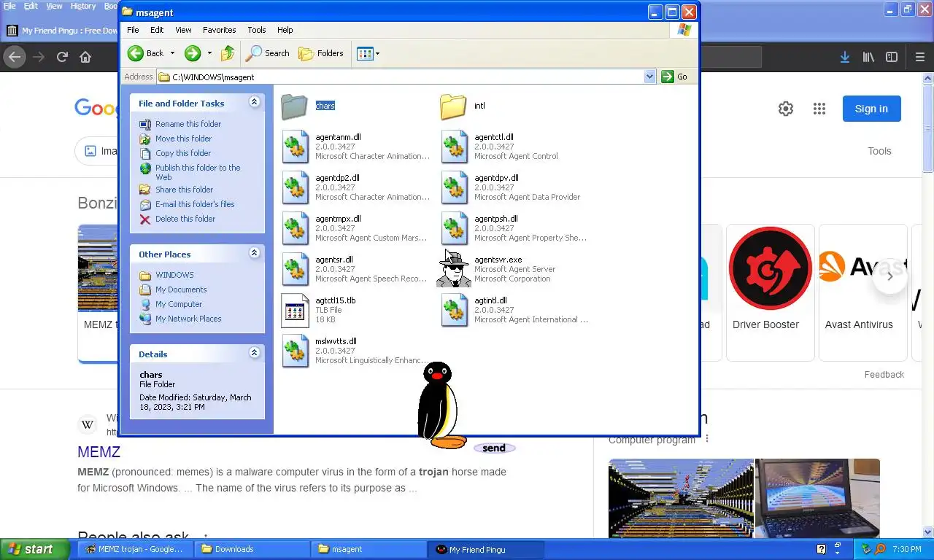Open the File menu in msagent
This screenshot has height=560, width=934.
pos(133,30)
